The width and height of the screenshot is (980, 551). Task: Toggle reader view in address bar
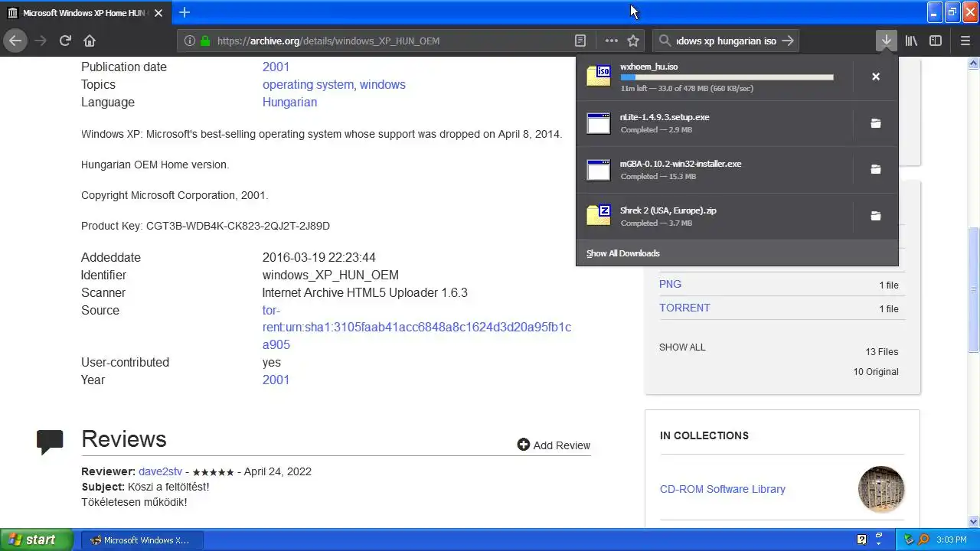pos(580,41)
